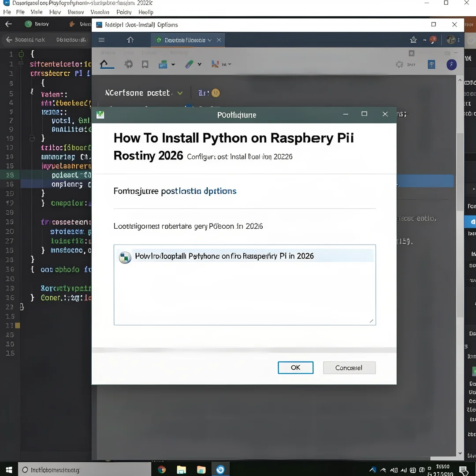476x476 pixels.
Task: Open the dropdown arrow after the flag icon
Action: tap(230, 64)
